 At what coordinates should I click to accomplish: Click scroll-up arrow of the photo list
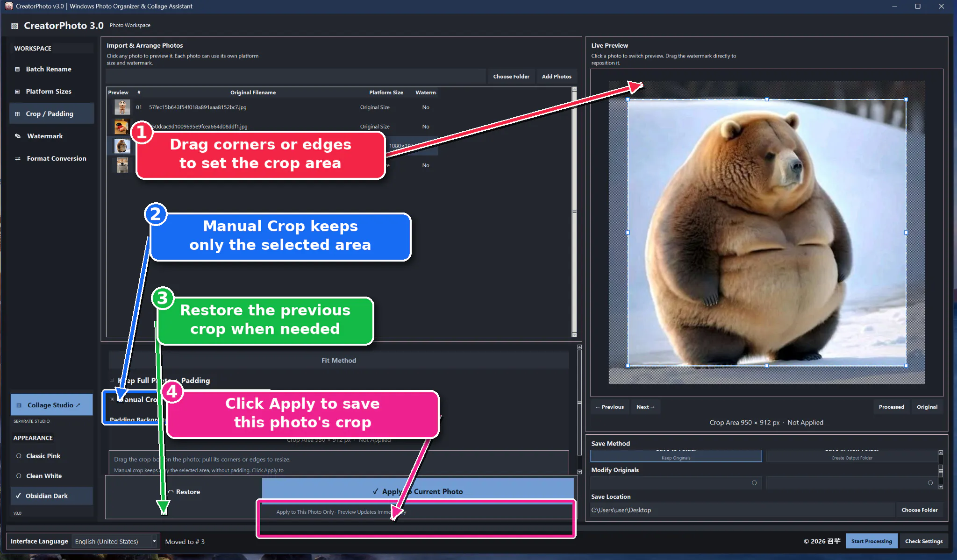[574, 89]
